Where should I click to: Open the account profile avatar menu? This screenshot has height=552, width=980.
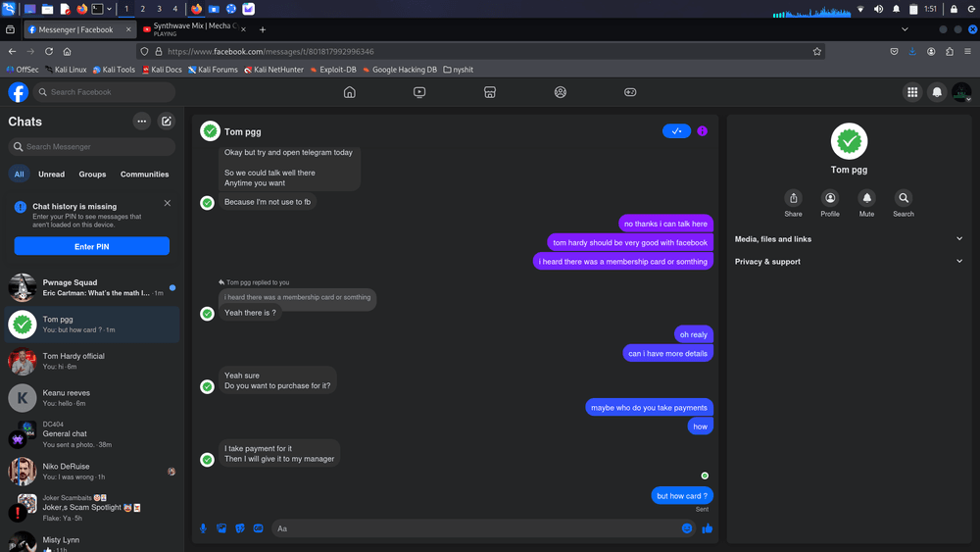pos(961,92)
